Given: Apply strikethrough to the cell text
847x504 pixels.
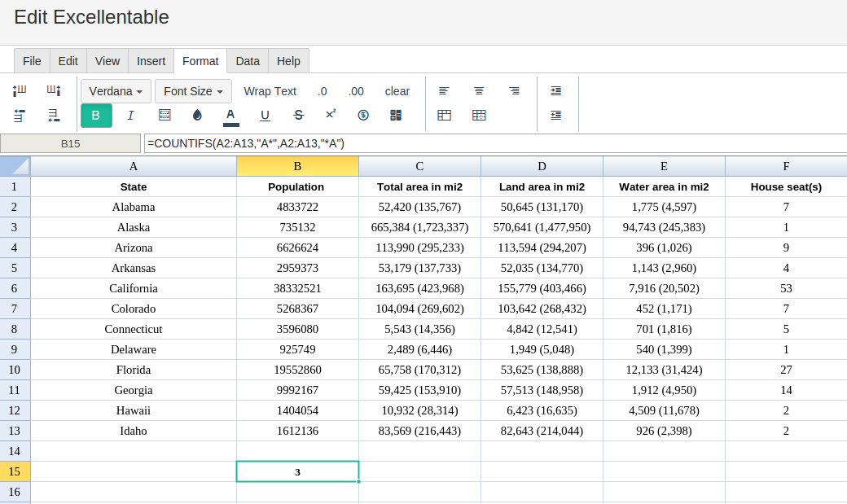Looking at the screenshot, I should point(298,116).
